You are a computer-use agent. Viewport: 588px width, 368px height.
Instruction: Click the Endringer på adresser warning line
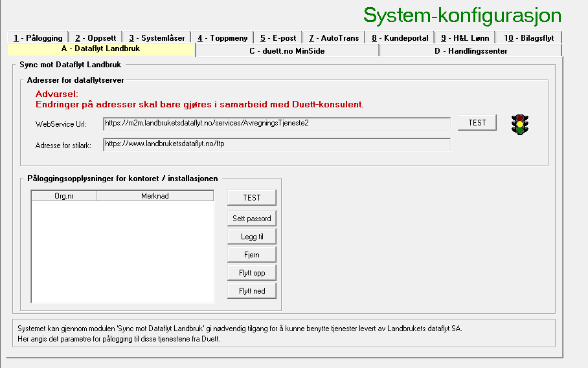click(199, 104)
